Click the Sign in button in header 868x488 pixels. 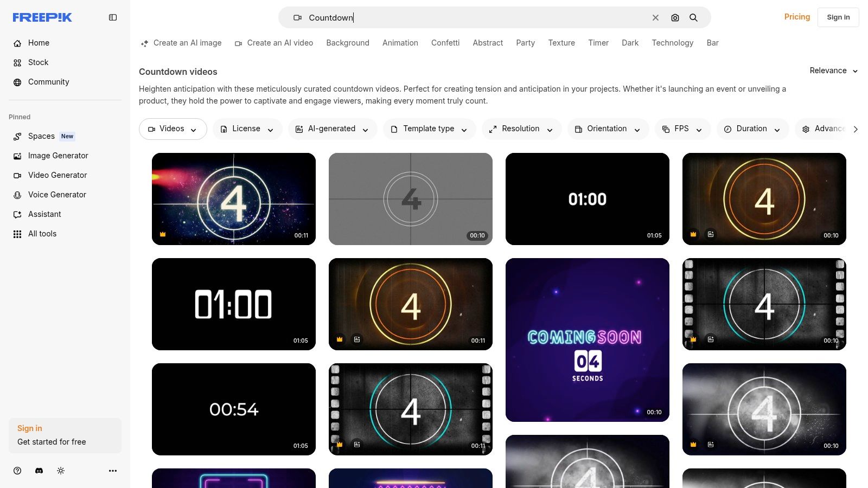coord(838,17)
